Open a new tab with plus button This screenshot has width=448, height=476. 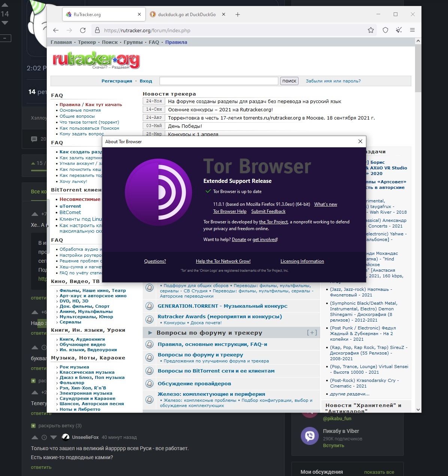pos(237,15)
